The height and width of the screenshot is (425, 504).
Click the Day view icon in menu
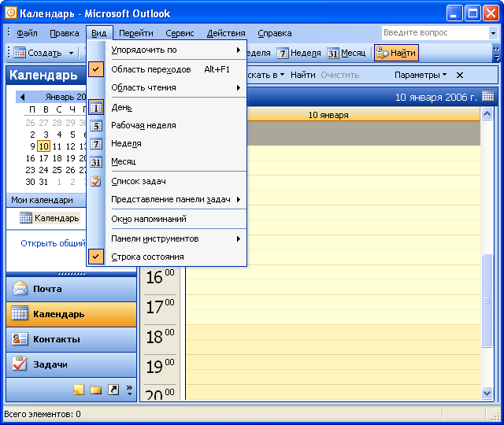(96, 108)
